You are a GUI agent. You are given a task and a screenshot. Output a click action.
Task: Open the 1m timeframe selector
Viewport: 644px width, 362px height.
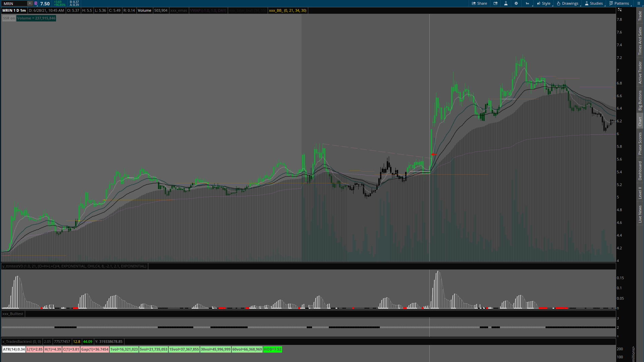coord(527,3)
